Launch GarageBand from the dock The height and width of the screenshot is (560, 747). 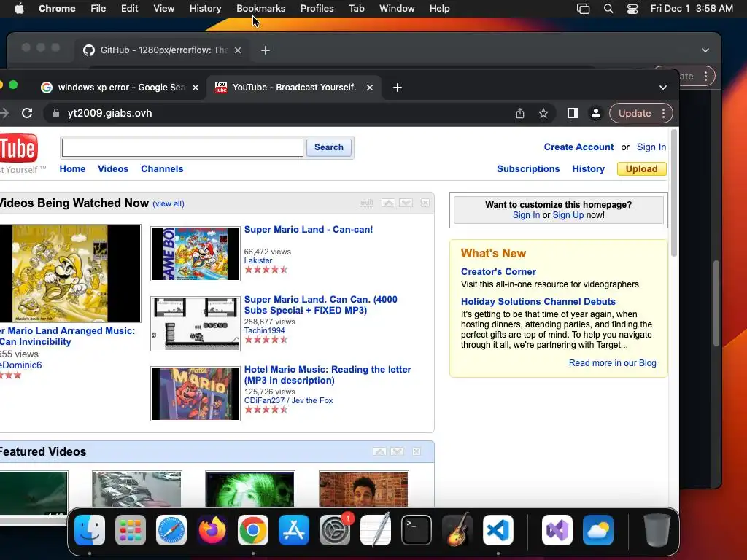pyautogui.click(x=457, y=530)
